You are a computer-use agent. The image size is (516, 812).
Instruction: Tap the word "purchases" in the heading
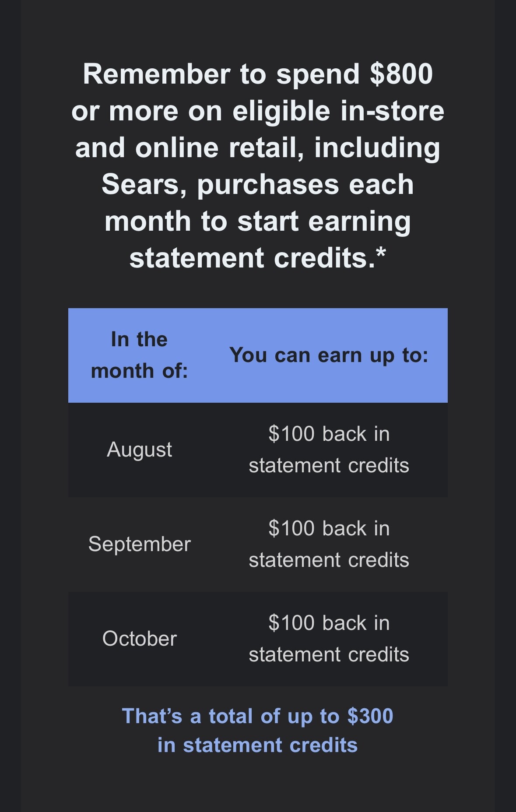268,186
